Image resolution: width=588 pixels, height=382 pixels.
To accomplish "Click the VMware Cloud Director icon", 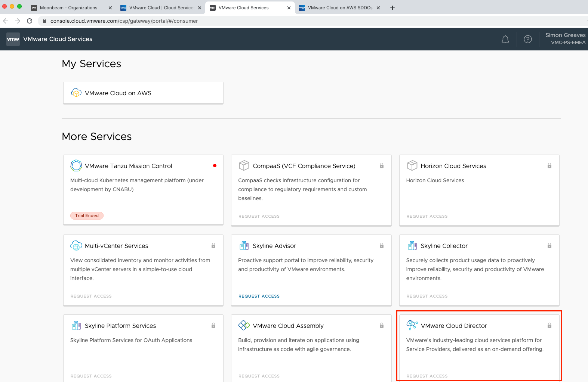I will point(412,325).
